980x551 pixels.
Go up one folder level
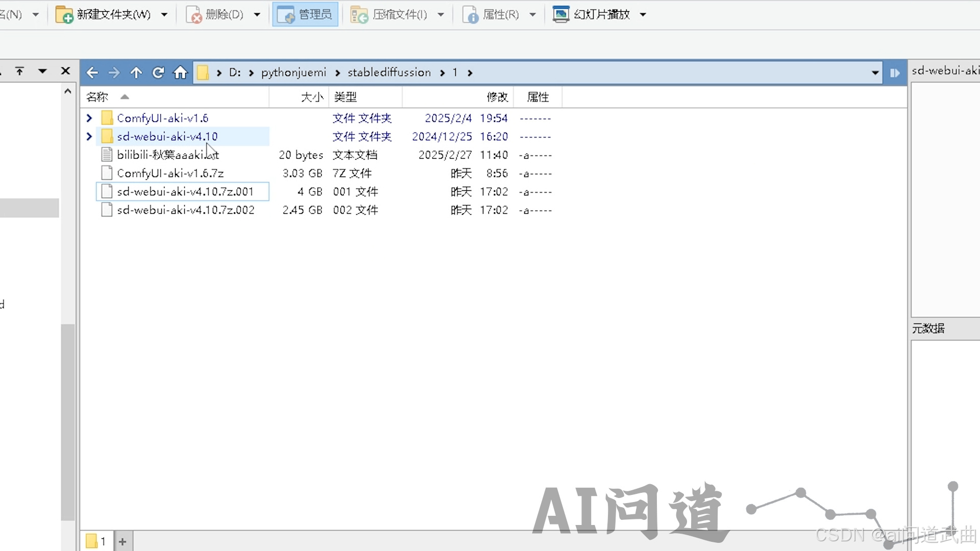(x=136, y=72)
